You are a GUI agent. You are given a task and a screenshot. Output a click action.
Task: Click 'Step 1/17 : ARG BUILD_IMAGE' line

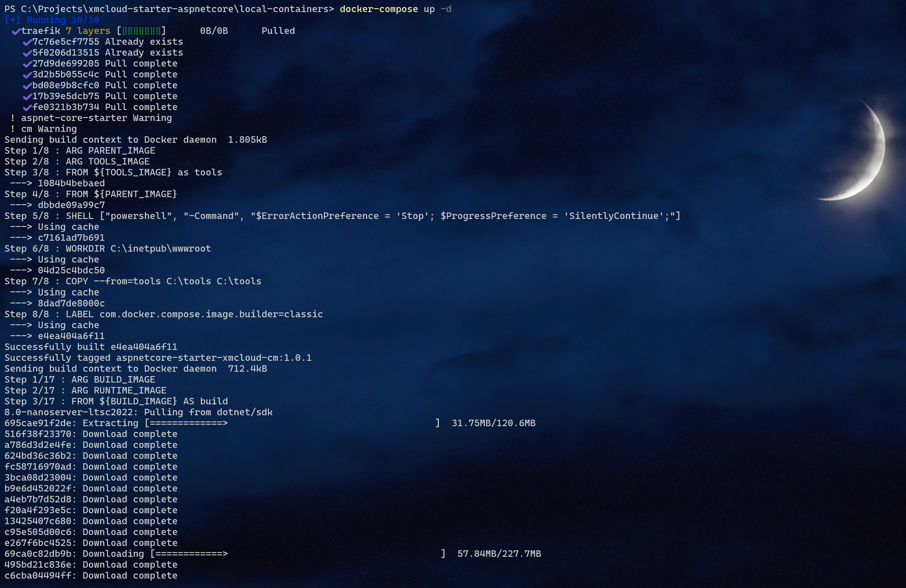[80, 380]
